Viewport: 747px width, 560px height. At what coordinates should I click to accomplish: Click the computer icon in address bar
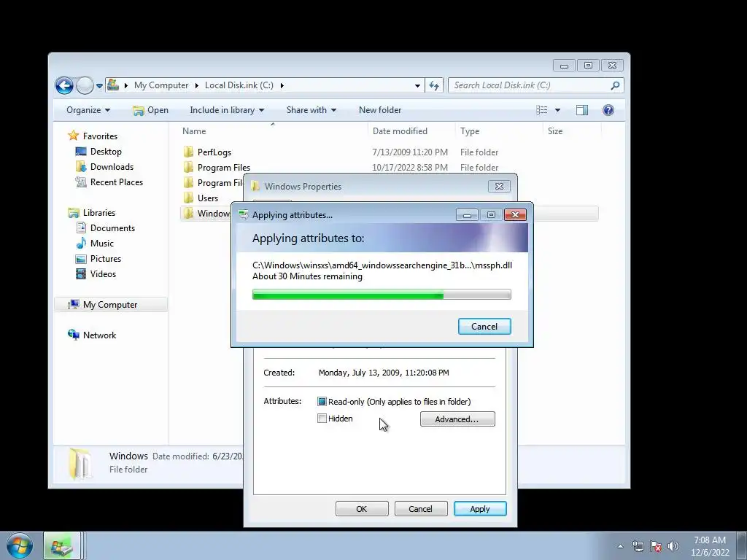pos(113,85)
